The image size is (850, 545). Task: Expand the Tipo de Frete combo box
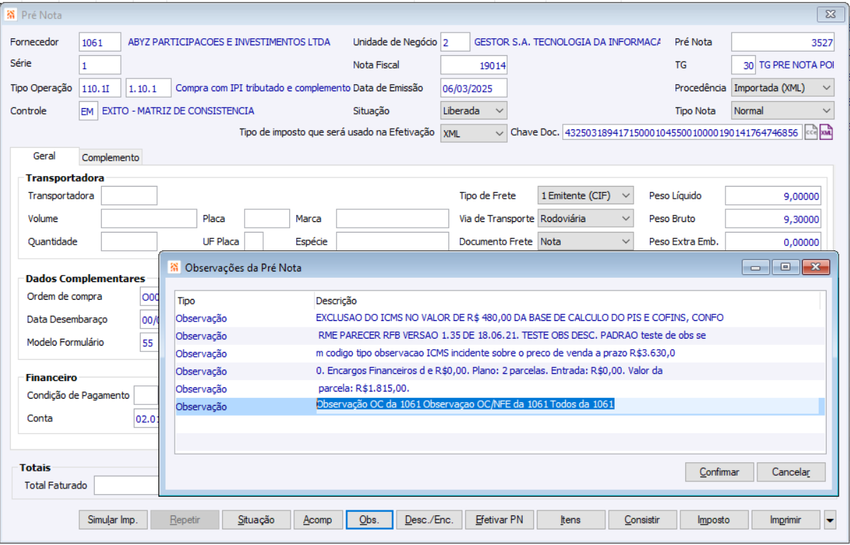tap(585, 196)
